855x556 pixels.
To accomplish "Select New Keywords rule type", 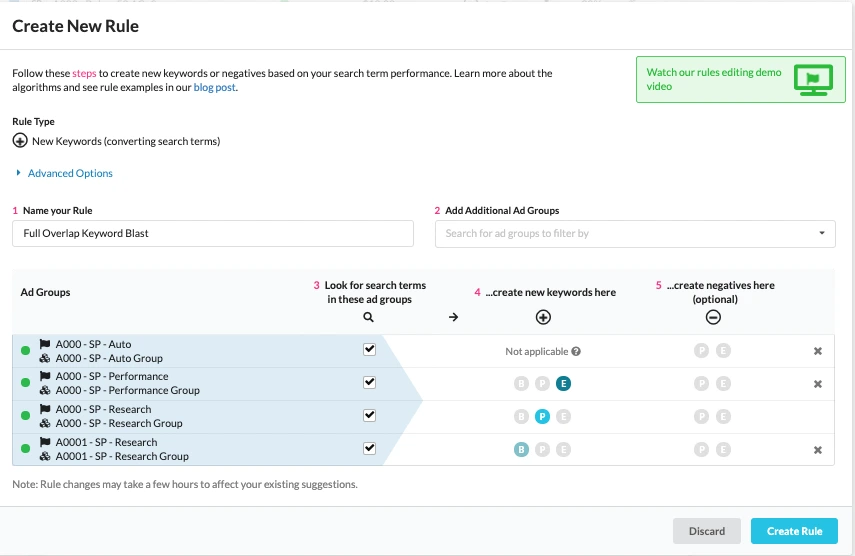I will [x=20, y=141].
